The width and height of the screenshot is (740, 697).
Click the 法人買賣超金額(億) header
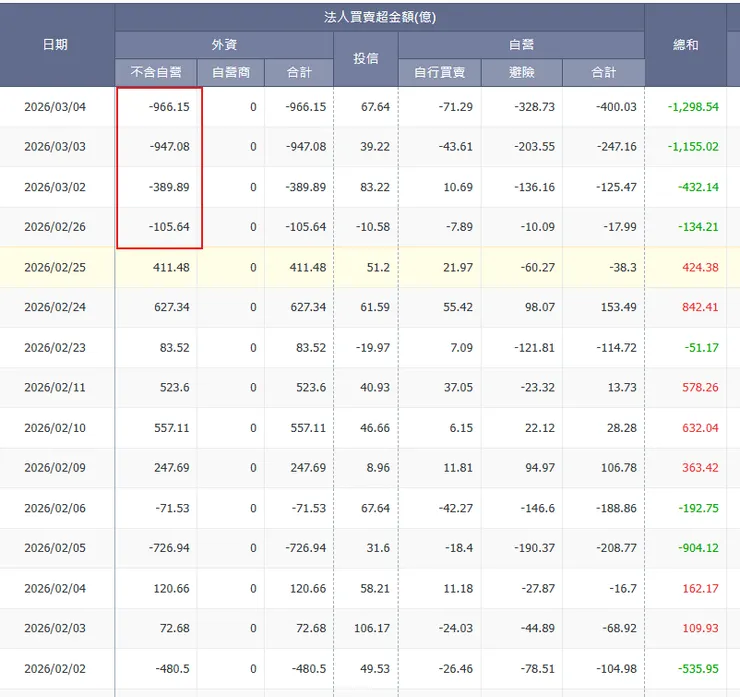click(379, 17)
